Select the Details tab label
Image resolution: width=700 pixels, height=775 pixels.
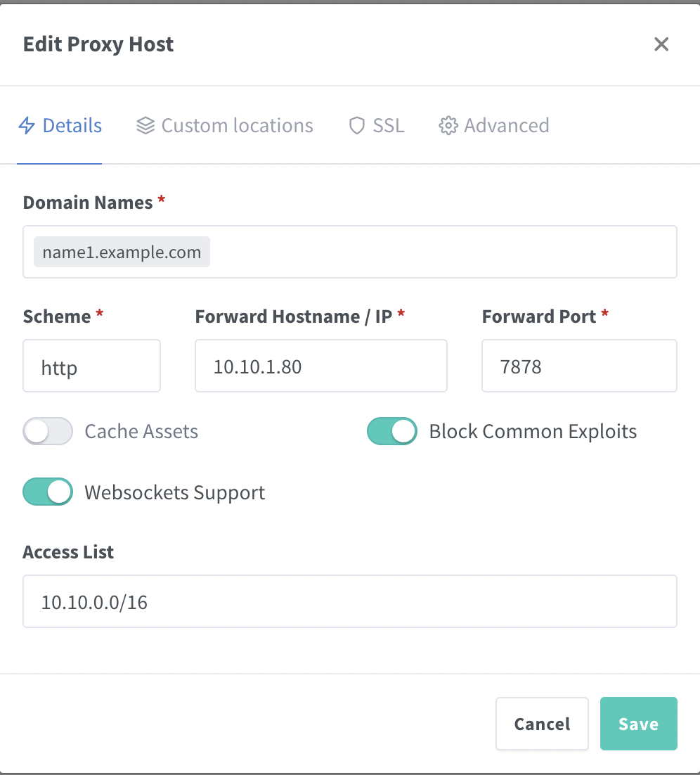pos(72,126)
